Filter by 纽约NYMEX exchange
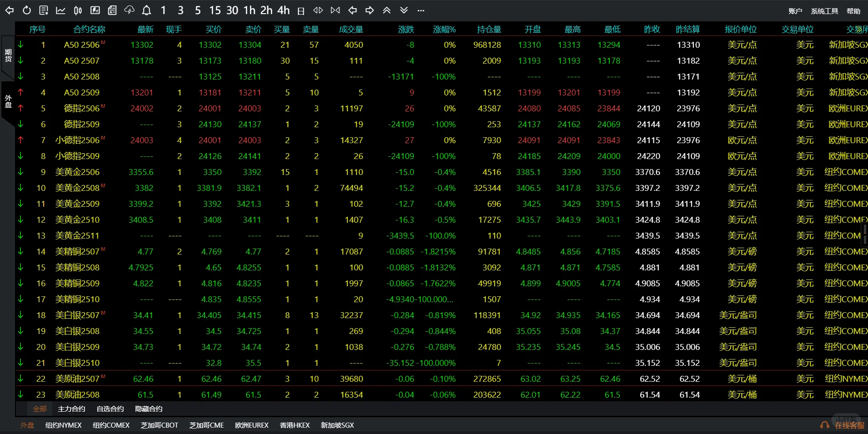This screenshot has height=434, width=868. click(64, 425)
